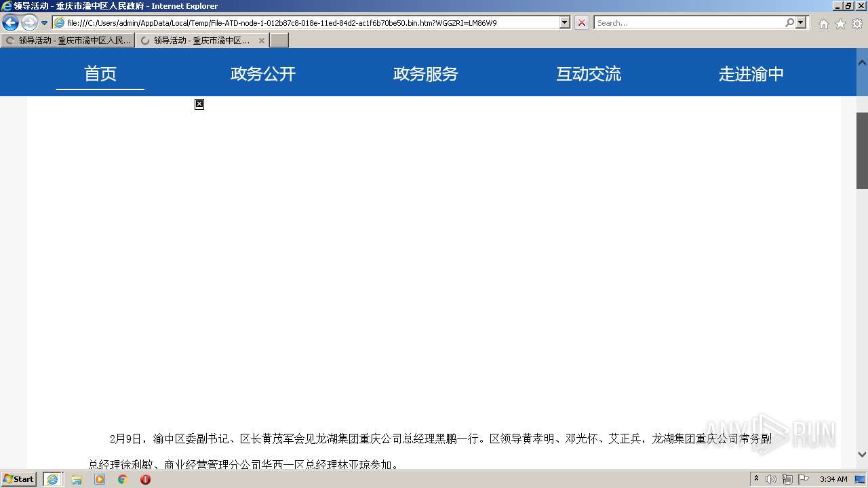
Task: Switch to the first 领导活动 tab
Action: pyautogui.click(x=68, y=41)
